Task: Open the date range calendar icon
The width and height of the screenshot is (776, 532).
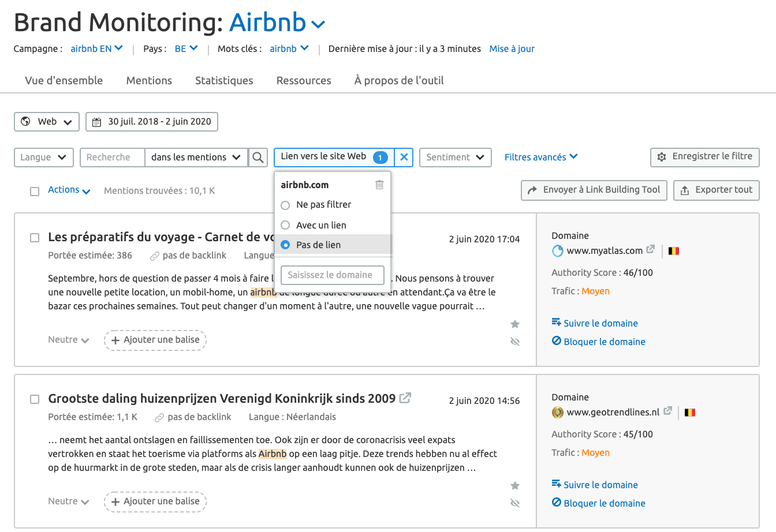Action: tap(96, 122)
